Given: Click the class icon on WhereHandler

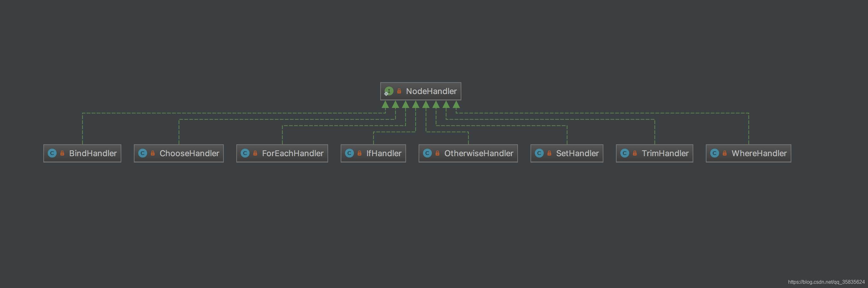Looking at the screenshot, I should (715, 153).
